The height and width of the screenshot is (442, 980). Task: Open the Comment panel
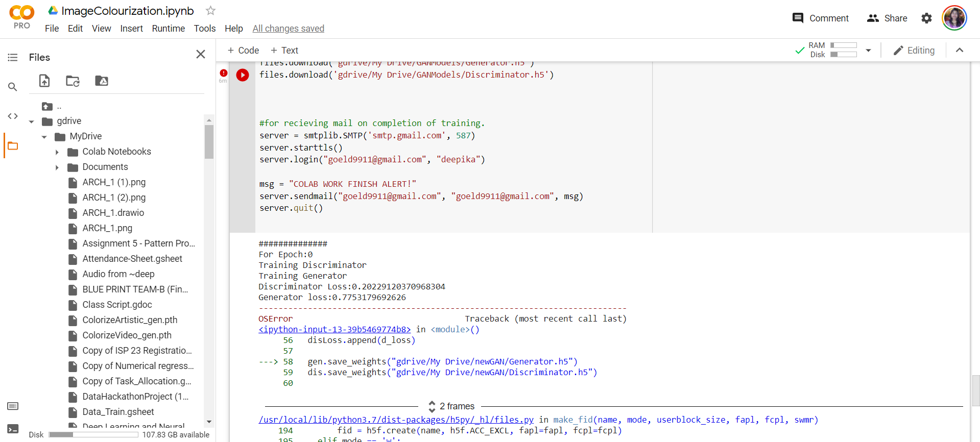pyautogui.click(x=820, y=18)
